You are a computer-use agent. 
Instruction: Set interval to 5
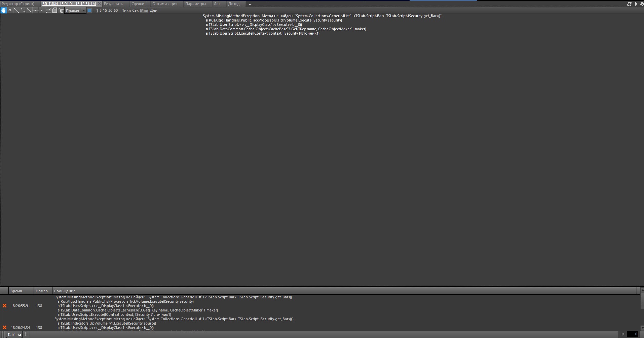pyautogui.click(x=101, y=11)
